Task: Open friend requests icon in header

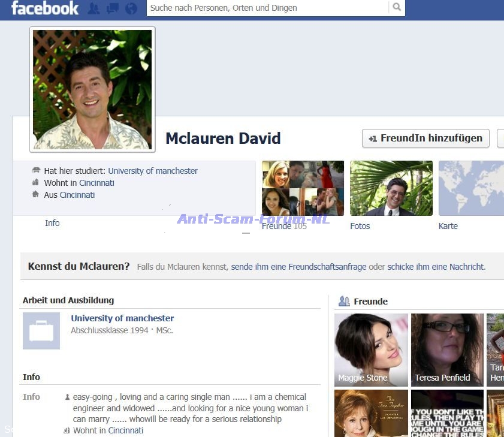Action: [x=94, y=8]
